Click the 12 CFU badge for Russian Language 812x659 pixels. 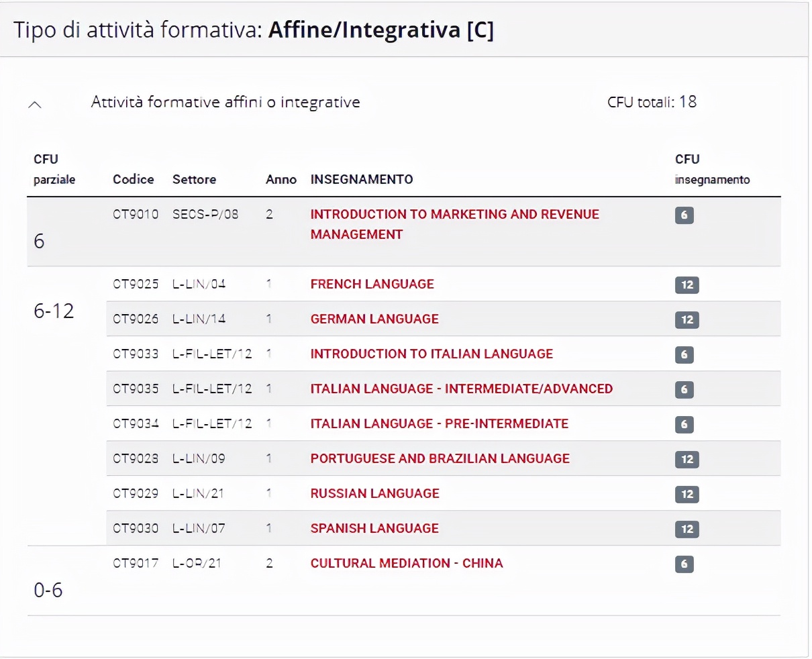[x=687, y=495]
